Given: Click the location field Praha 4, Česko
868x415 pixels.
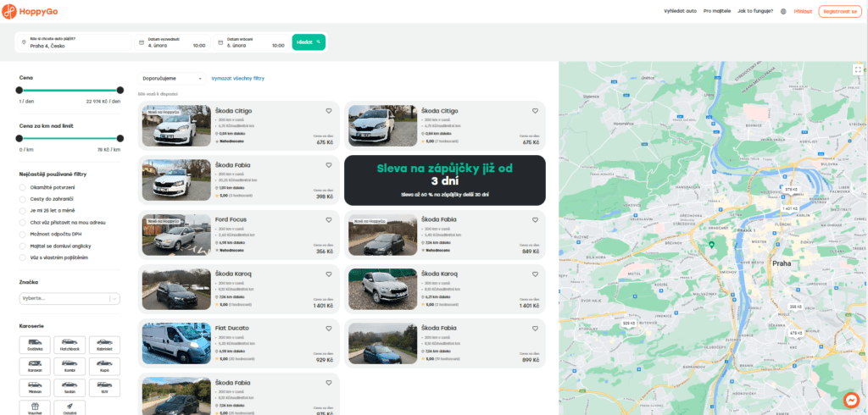Looking at the screenshot, I should click(x=75, y=42).
